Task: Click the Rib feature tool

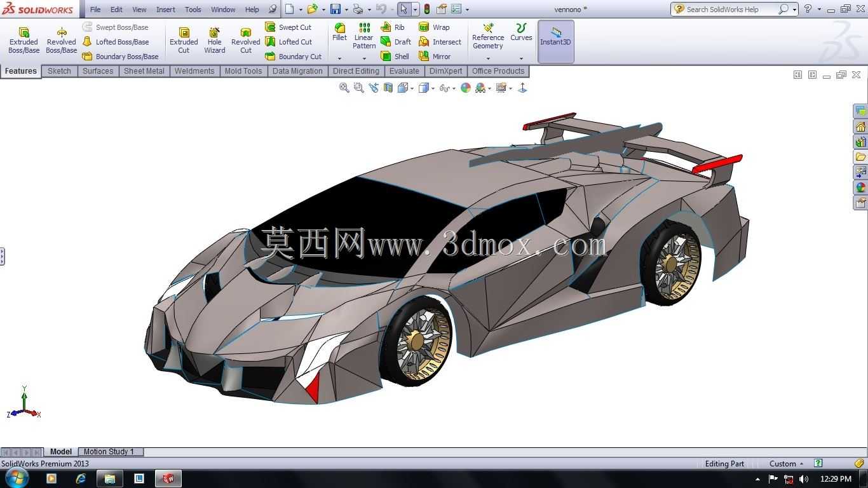Action: point(393,27)
